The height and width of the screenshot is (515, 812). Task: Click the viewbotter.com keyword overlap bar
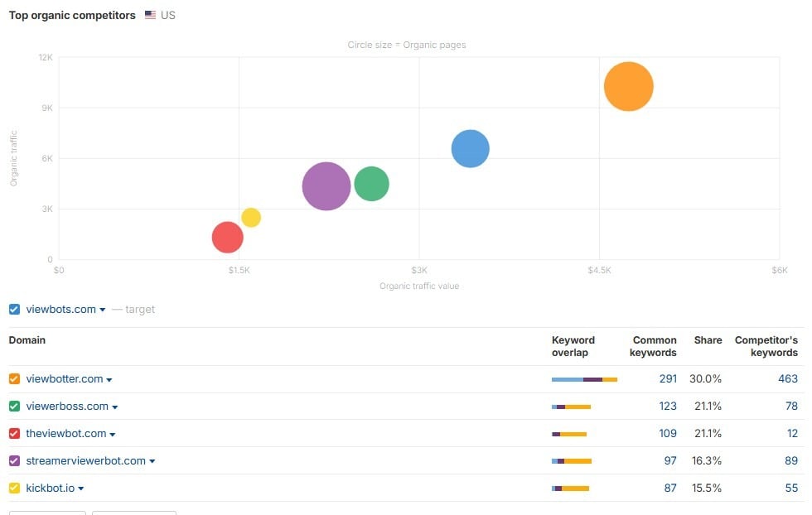pos(584,379)
